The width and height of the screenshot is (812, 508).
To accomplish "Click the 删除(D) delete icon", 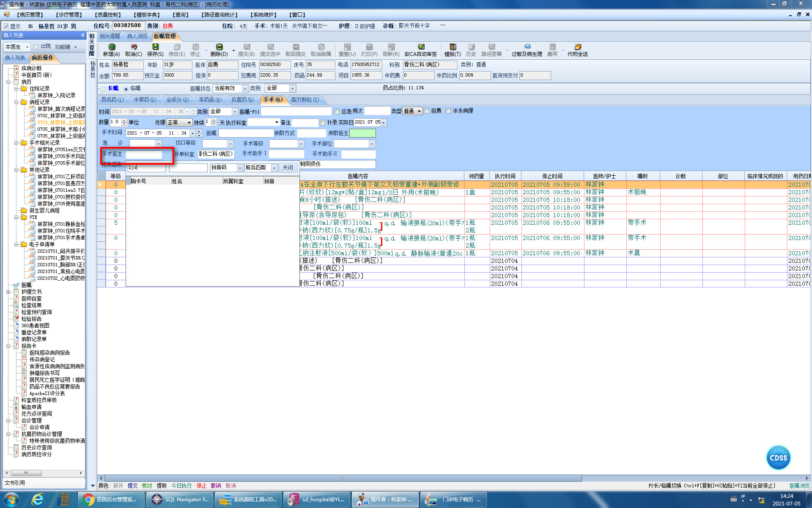I will pos(219,47).
